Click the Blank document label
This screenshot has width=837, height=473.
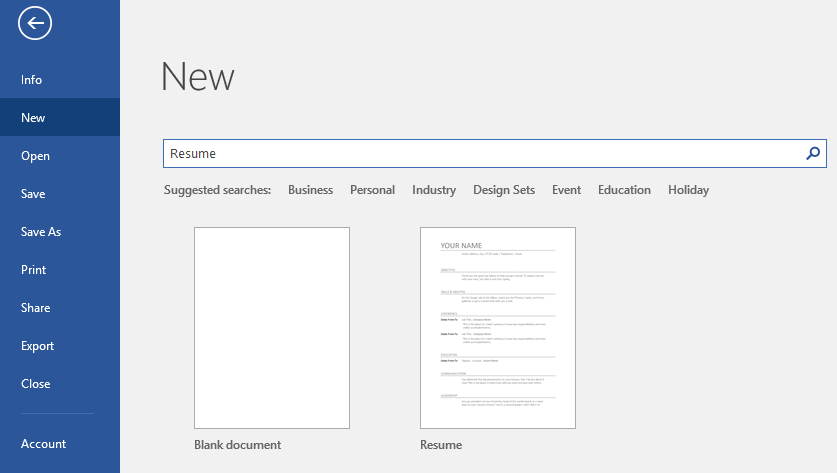(238, 445)
